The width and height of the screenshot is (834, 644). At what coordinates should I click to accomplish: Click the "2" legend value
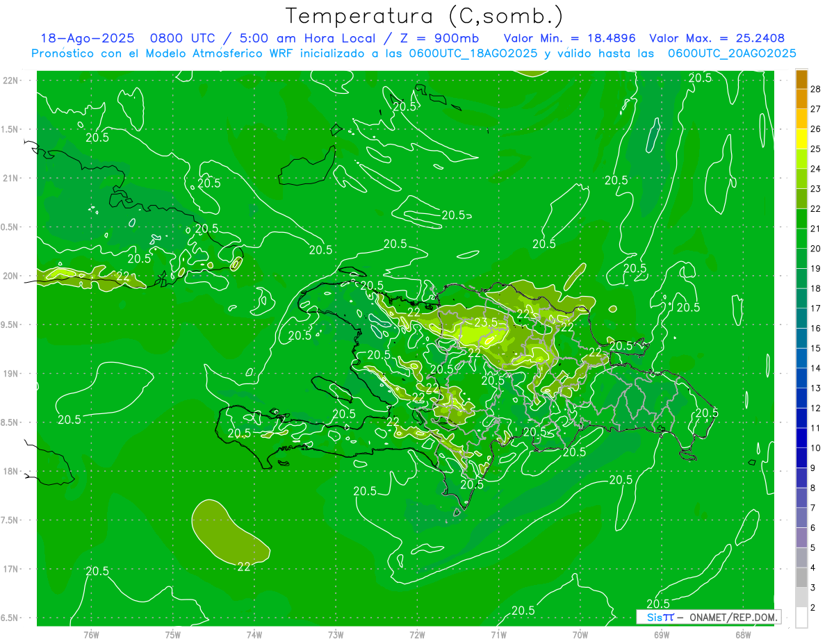tap(812, 608)
